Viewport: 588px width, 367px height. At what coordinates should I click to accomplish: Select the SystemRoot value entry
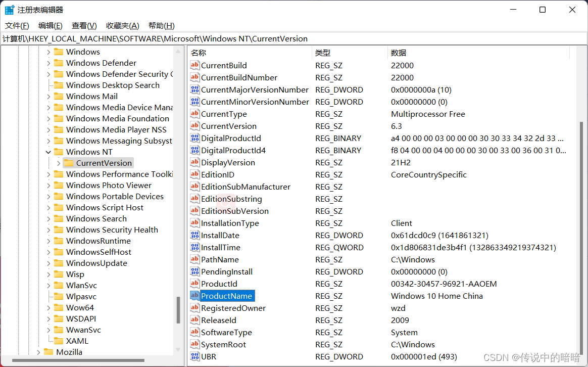[x=223, y=344]
